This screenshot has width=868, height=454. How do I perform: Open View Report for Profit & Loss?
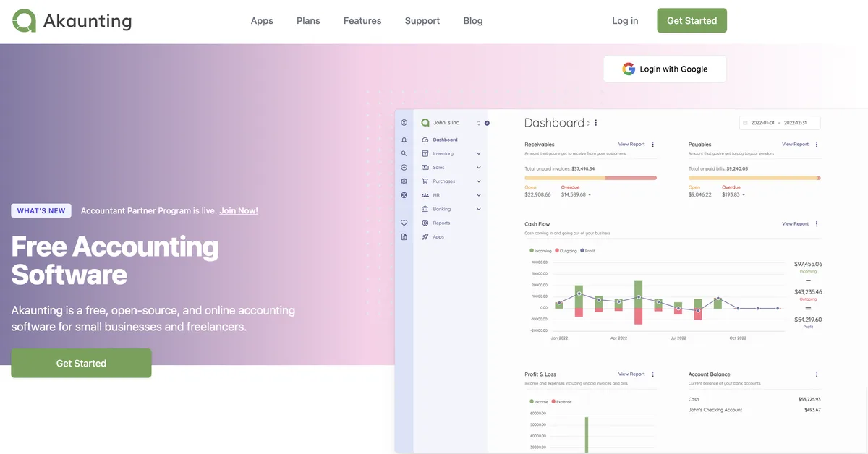point(631,374)
